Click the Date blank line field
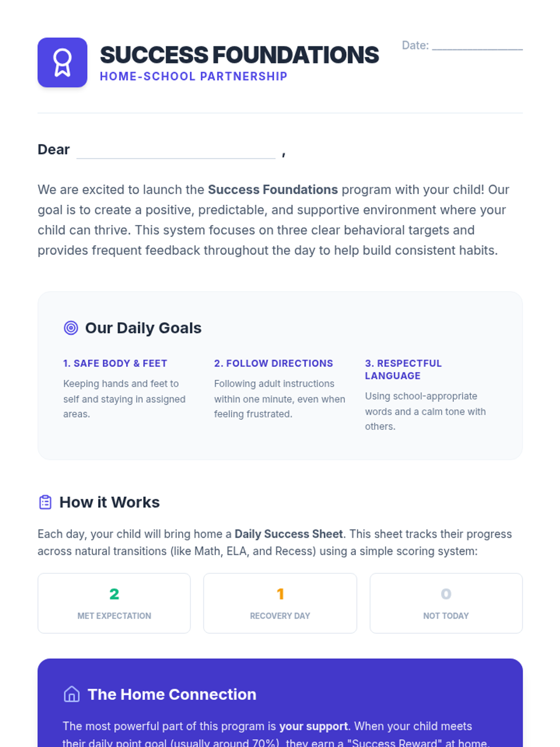Screen dimensions: 560x747 (x=477, y=46)
